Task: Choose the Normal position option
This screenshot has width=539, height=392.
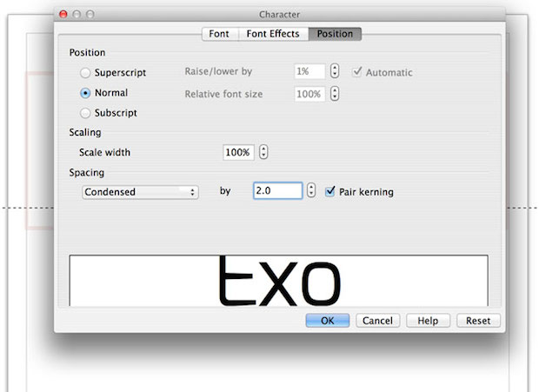Action: pyautogui.click(x=85, y=93)
